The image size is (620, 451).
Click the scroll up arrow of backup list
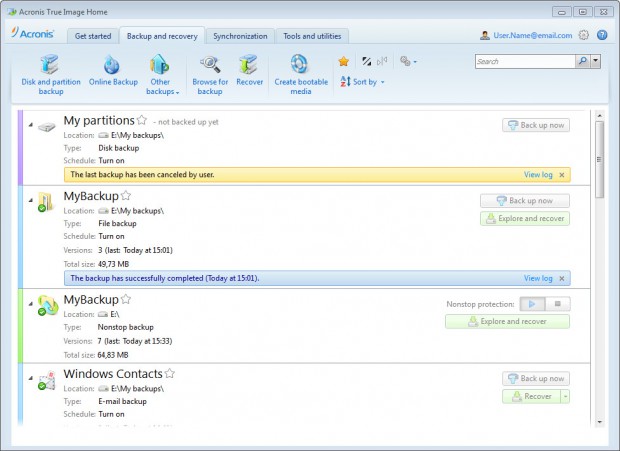click(599, 116)
